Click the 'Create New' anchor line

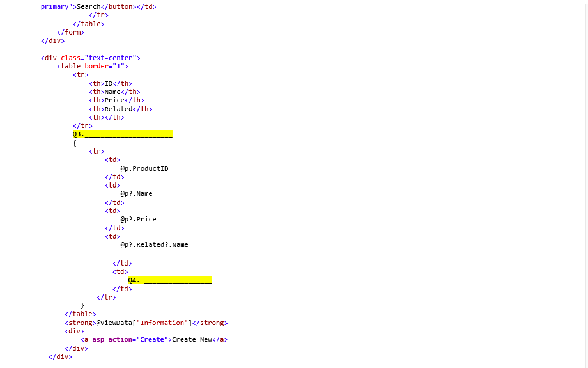coord(154,339)
